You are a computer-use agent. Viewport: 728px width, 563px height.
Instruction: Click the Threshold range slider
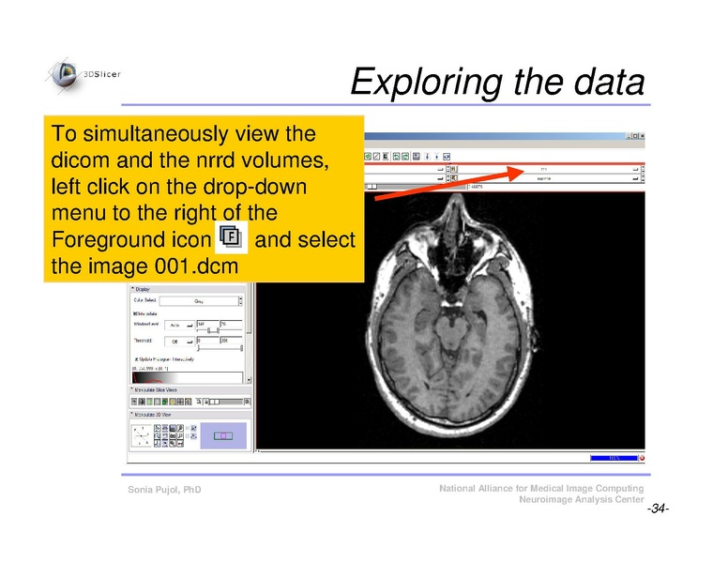(220, 348)
